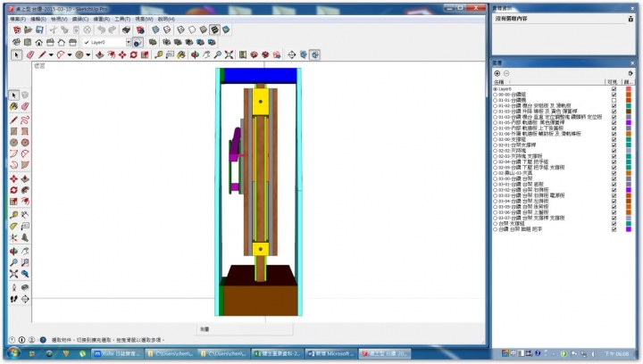Switch to the house-shaped Iso view
643x364 pixels.
coord(38,42)
